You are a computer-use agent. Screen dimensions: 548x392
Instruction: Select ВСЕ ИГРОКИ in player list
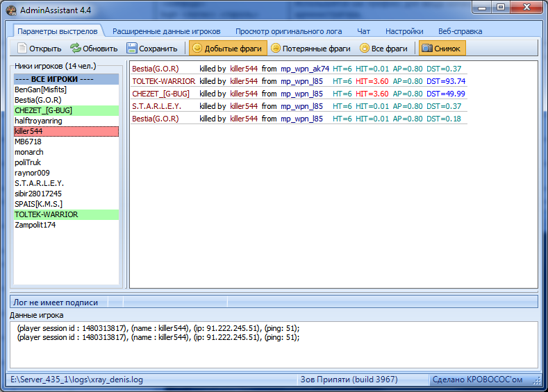click(66, 79)
